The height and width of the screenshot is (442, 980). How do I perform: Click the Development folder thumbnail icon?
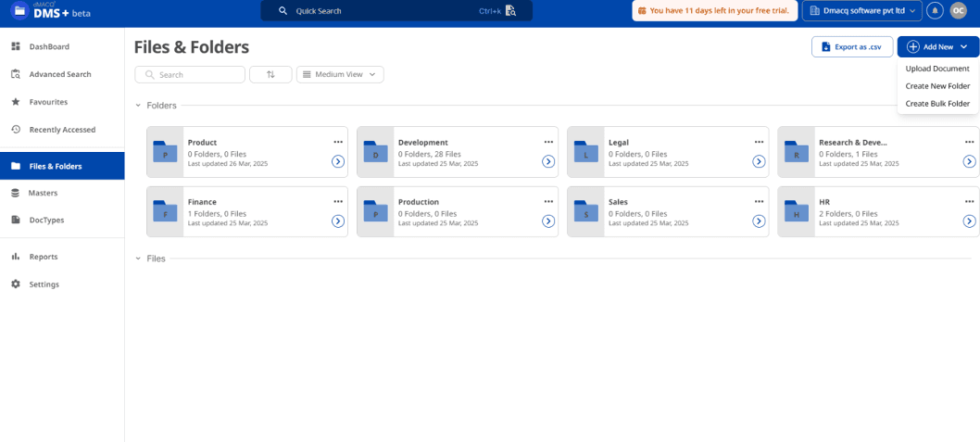[376, 152]
